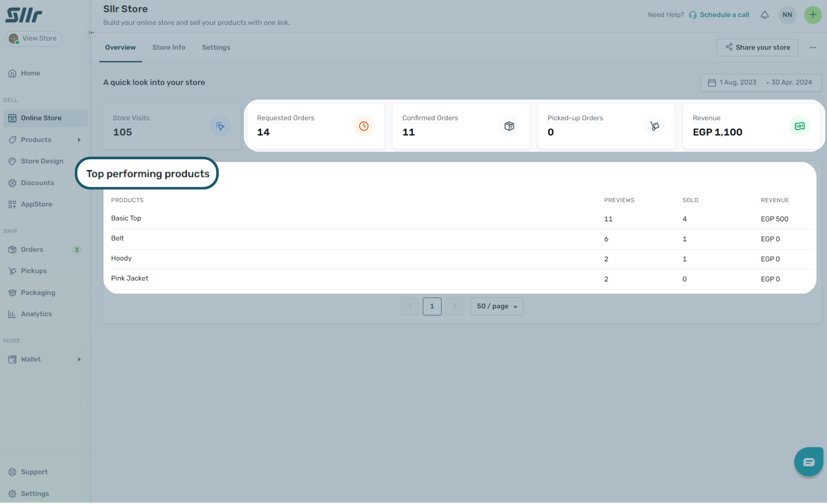Screen dimensions: 827x504
Task: Click the Confirmed Orders box icon
Action: [x=509, y=126]
